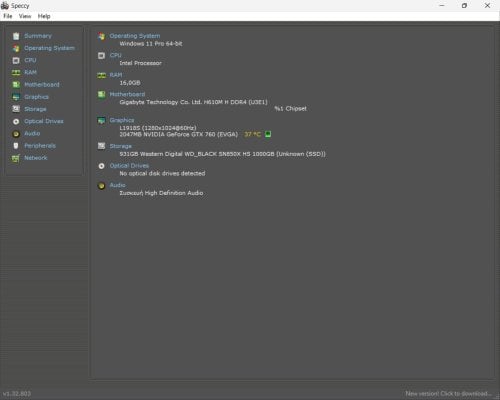Click the Motherboard icon in sidebar
Screen dimensions: 500x400
(16, 85)
